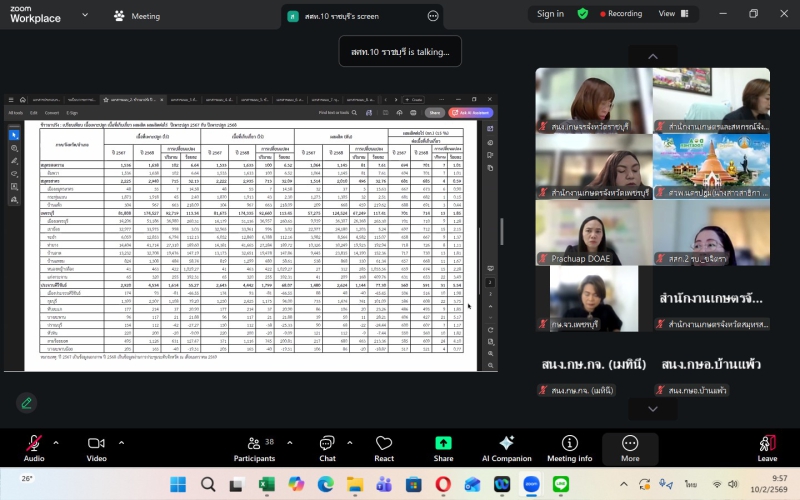Open the View layout menu
Screen dimensions: 800x500
[x=672, y=14]
